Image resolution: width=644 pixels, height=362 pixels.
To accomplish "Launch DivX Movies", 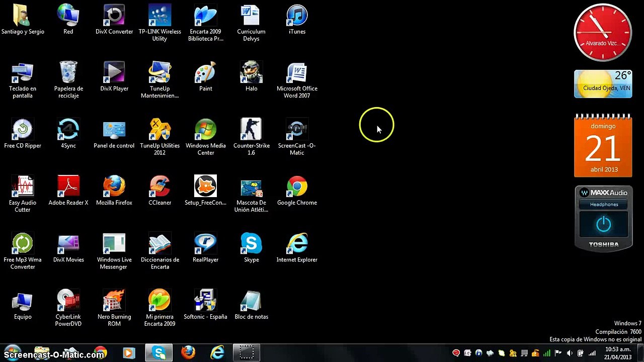I will [x=68, y=248].
